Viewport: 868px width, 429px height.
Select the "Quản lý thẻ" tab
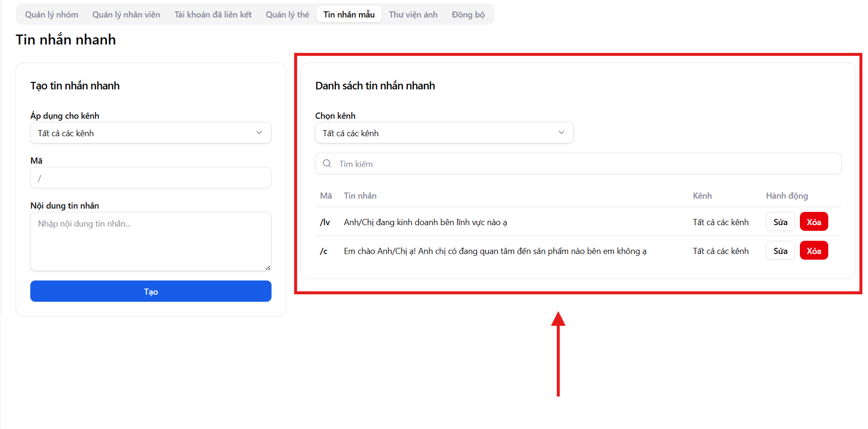(x=287, y=15)
